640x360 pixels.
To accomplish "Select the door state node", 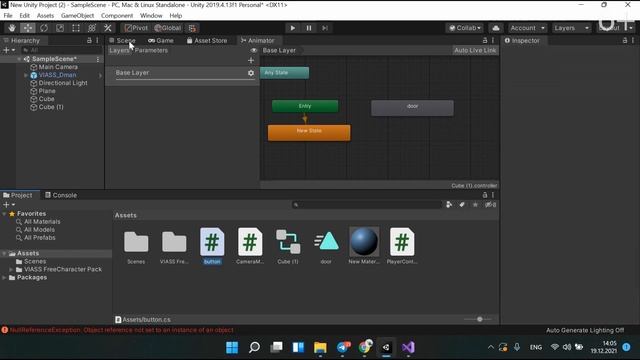I will coord(412,108).
